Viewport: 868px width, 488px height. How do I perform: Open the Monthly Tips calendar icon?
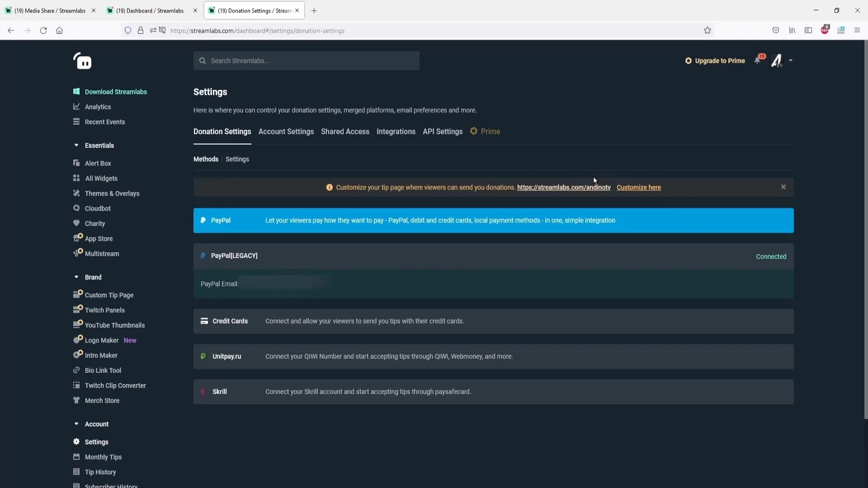(x=76, y=457)
